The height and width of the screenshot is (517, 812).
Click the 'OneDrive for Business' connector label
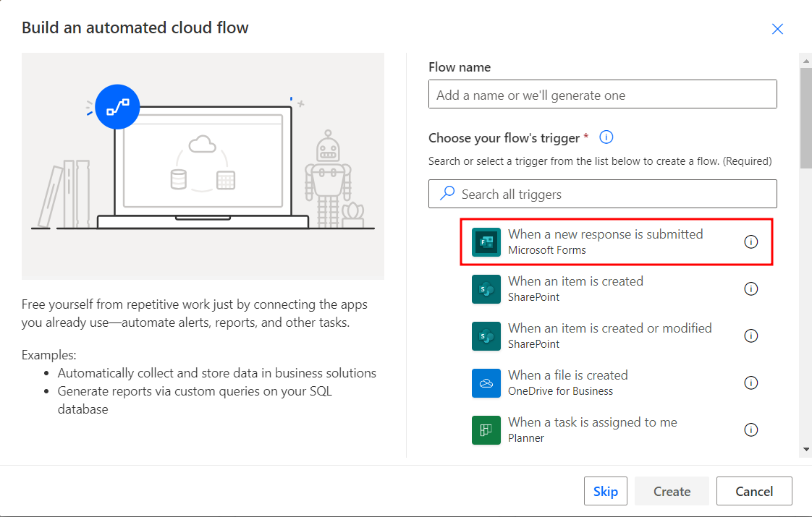click(560, 391)
